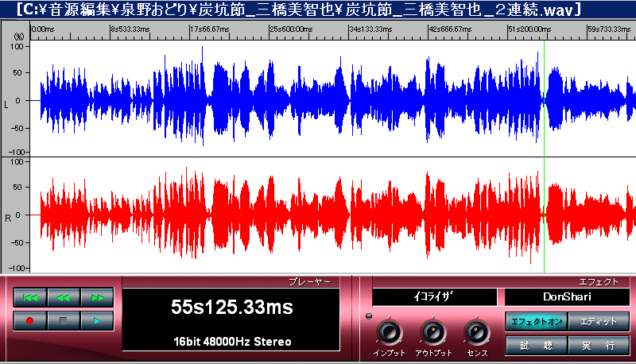Toggle the エフェクトオン effect-on button
Screen dimensions: 636x364
pos(534,321)
